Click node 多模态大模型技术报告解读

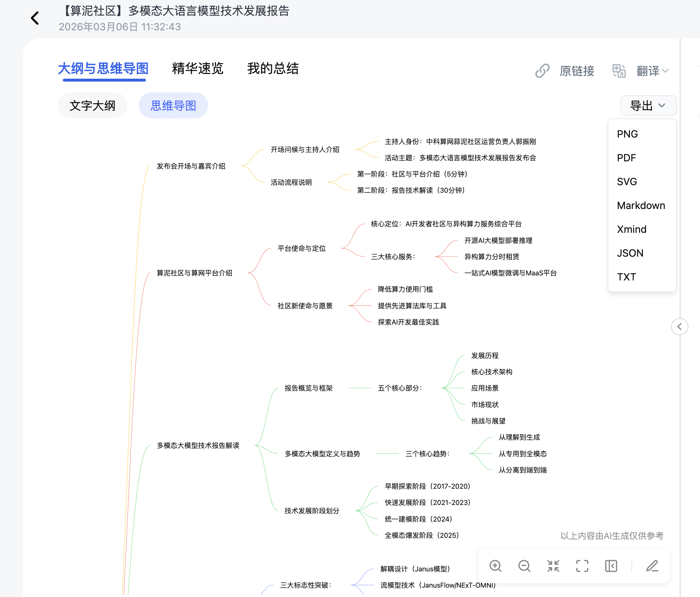[x=198, y=445]
